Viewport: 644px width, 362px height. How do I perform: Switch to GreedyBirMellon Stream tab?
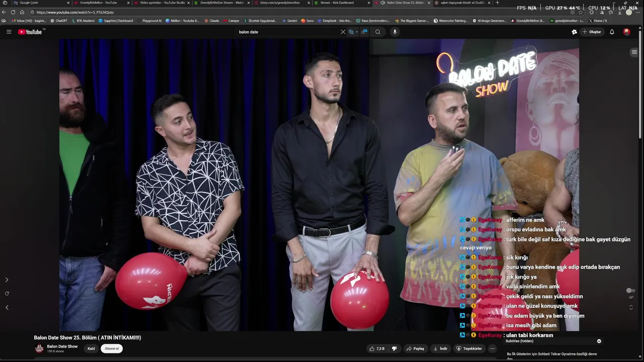click(221, 3)
